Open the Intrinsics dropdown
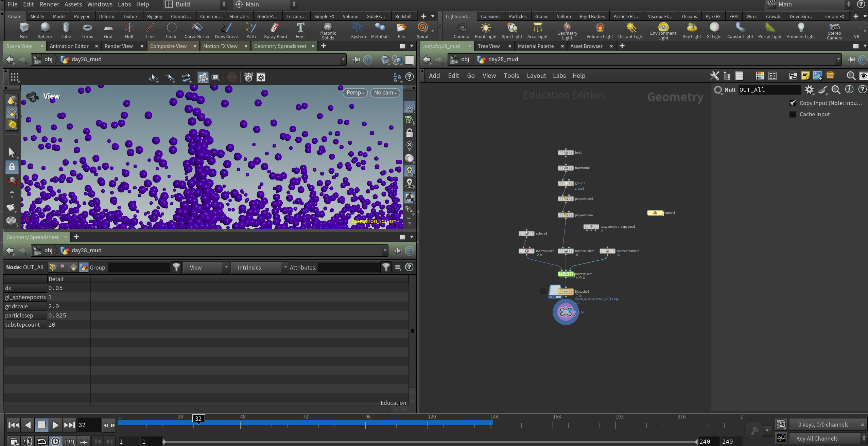The image size is (868, 446). click(x=260, y=268)
